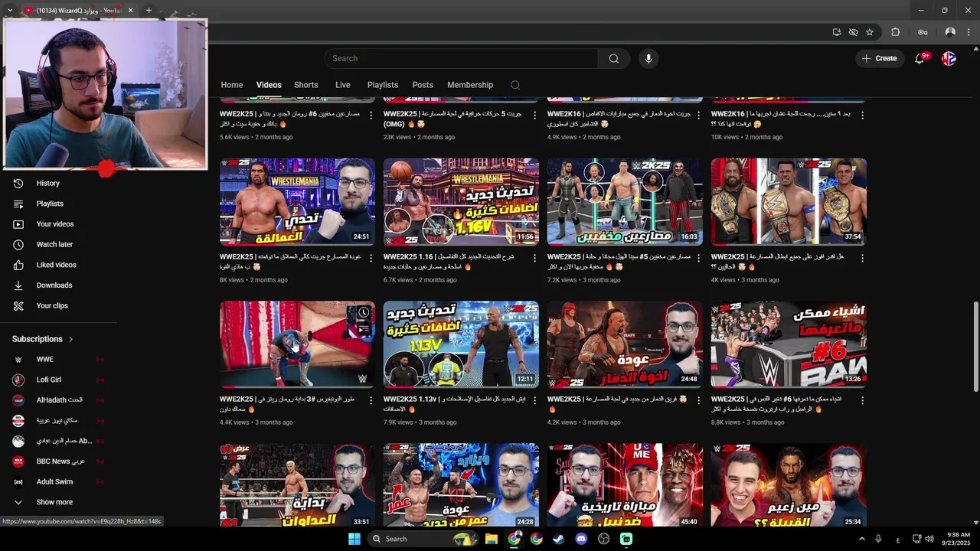980x551 pixels.
Task: Open the 11:56 WrestleMania update thumbnail
Action: (x=461, y=202)
